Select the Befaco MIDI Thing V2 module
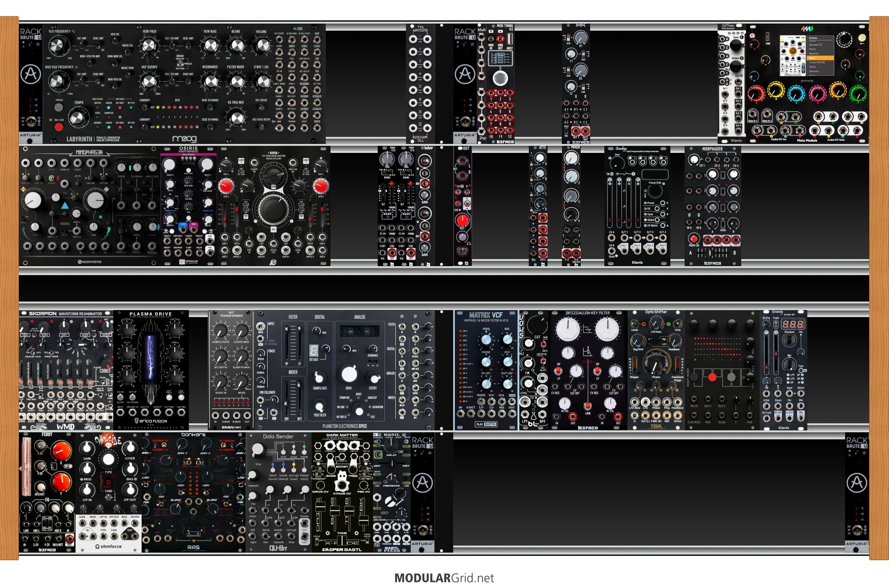 tap(500, 84)
